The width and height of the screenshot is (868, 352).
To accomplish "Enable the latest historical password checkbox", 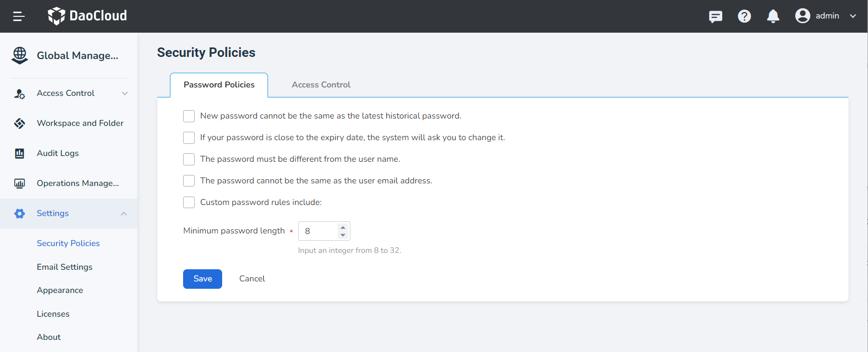I will tap(189, 116).
